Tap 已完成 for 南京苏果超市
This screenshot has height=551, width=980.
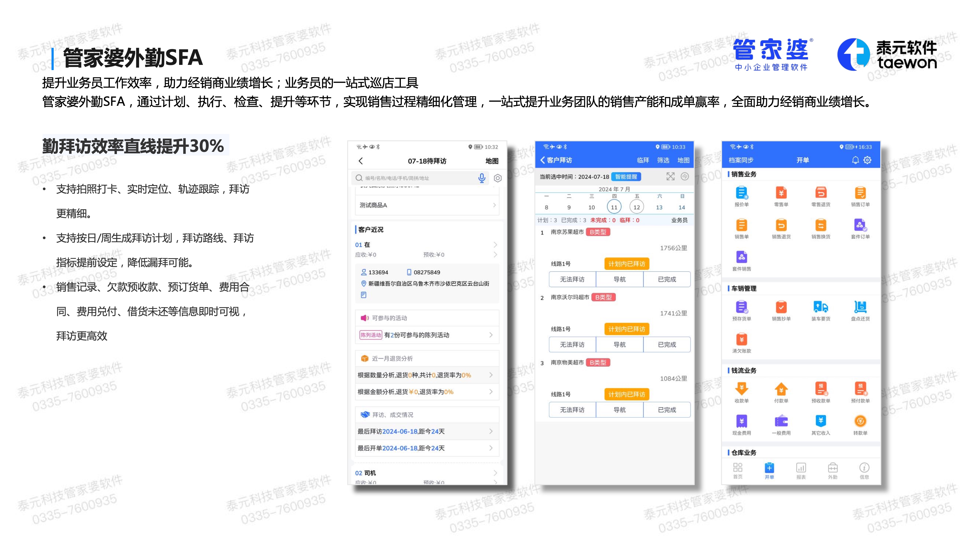pos(667,279)
